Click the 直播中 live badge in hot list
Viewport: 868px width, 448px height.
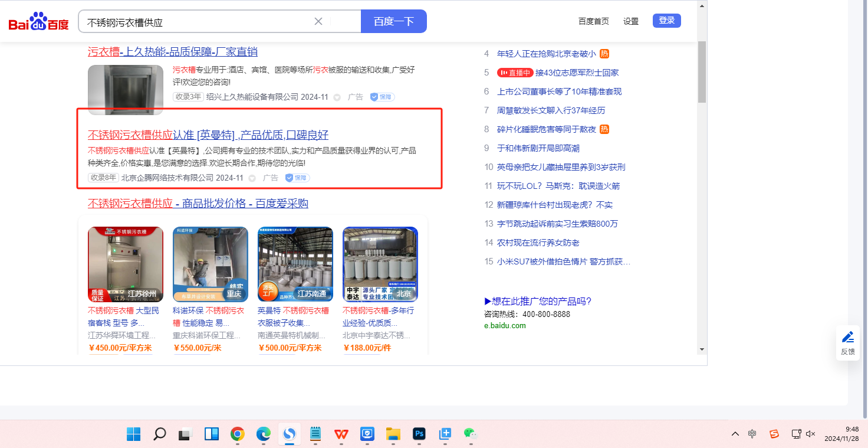[x=515, y=73]
